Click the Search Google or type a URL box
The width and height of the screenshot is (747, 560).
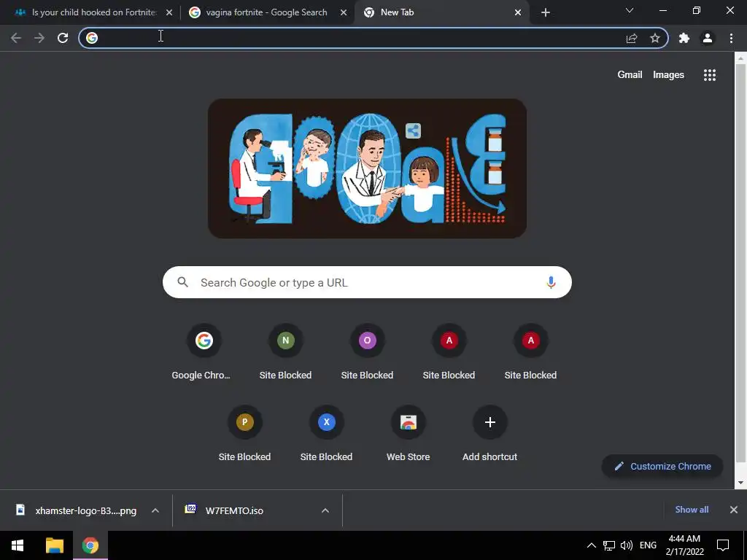click(x=367, y=282)
